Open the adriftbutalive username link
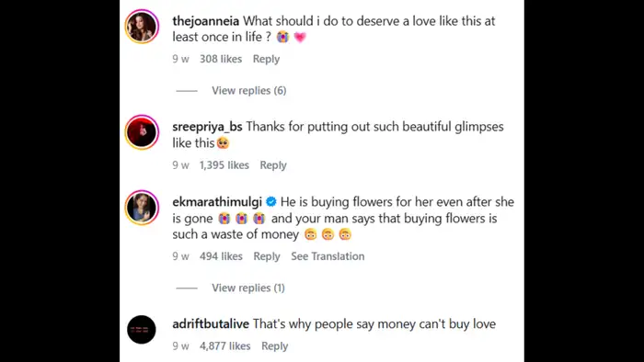 coord(211,324)
